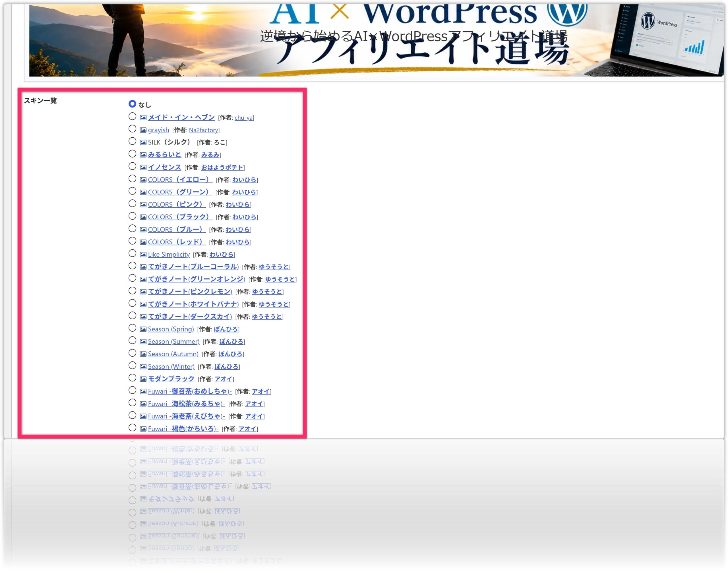
Task: Select COLORS（グリーン） radio button
Action: 132,191
